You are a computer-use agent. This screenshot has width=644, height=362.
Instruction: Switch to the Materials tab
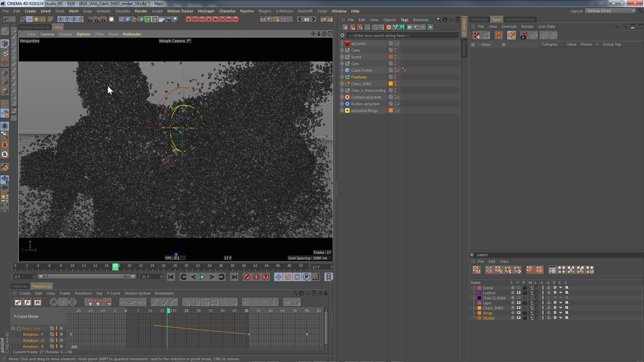pos(20,286)
